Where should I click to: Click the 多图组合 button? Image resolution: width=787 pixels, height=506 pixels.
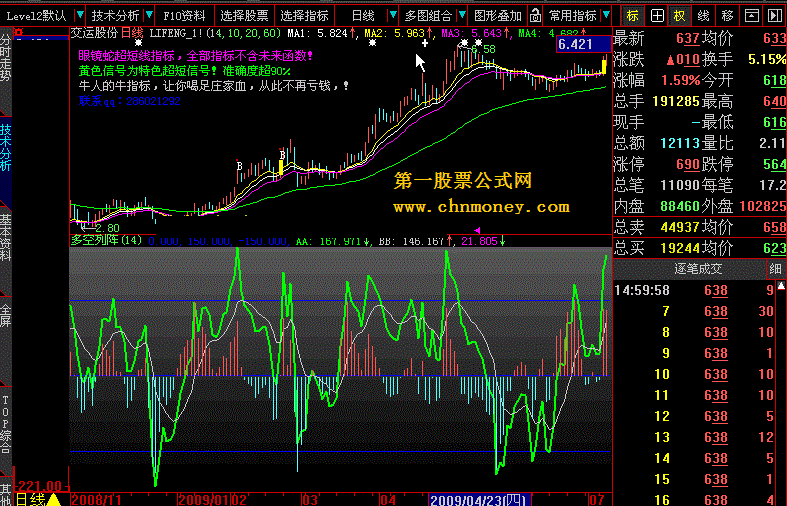[x=428, y=16]
